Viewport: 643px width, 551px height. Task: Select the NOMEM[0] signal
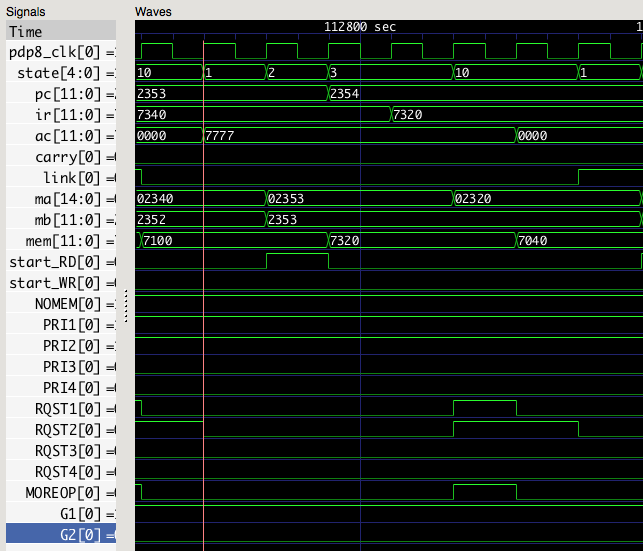[61, 304]
